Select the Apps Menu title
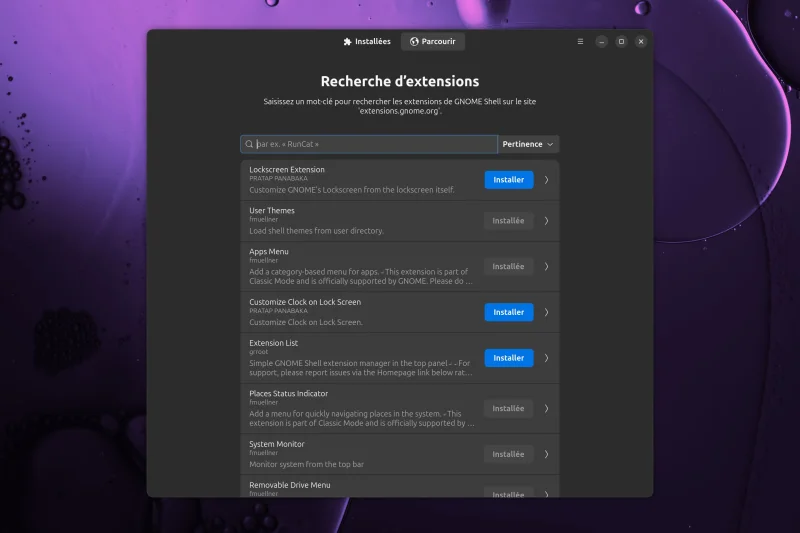 coord(269,251)
